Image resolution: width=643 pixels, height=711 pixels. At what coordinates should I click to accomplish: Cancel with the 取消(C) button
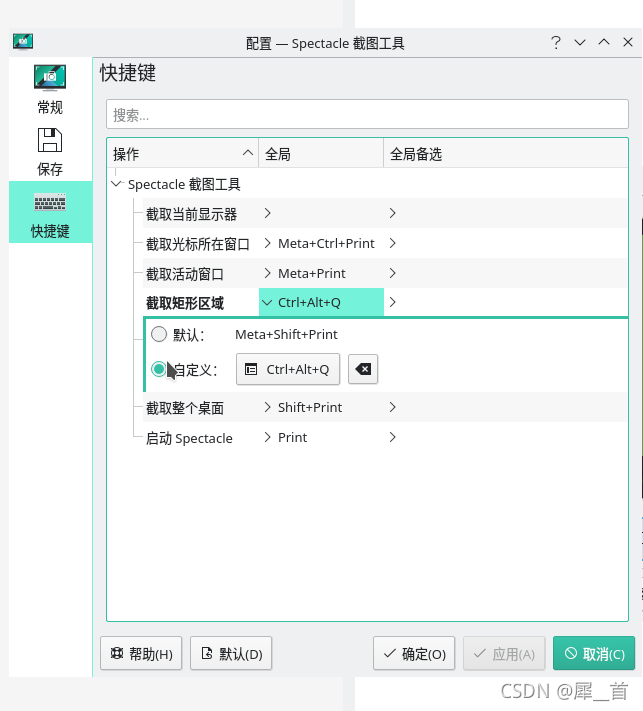point(594,653)
